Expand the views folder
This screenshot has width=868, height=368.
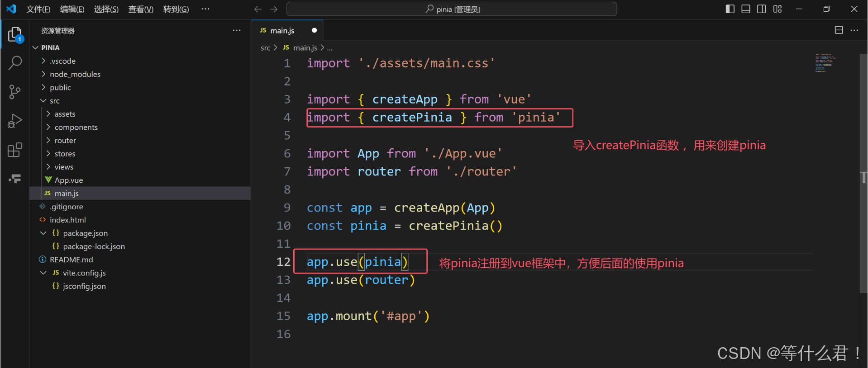(48, 167)
